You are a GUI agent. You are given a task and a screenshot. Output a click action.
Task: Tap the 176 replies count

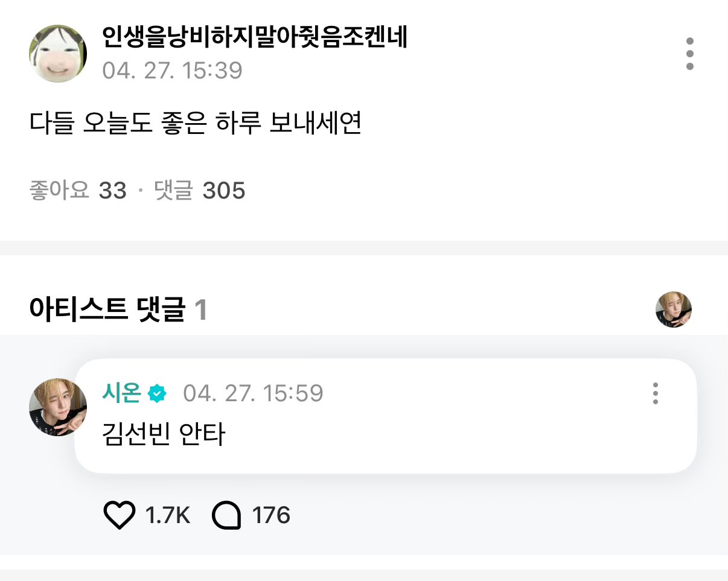pos(271,515)
